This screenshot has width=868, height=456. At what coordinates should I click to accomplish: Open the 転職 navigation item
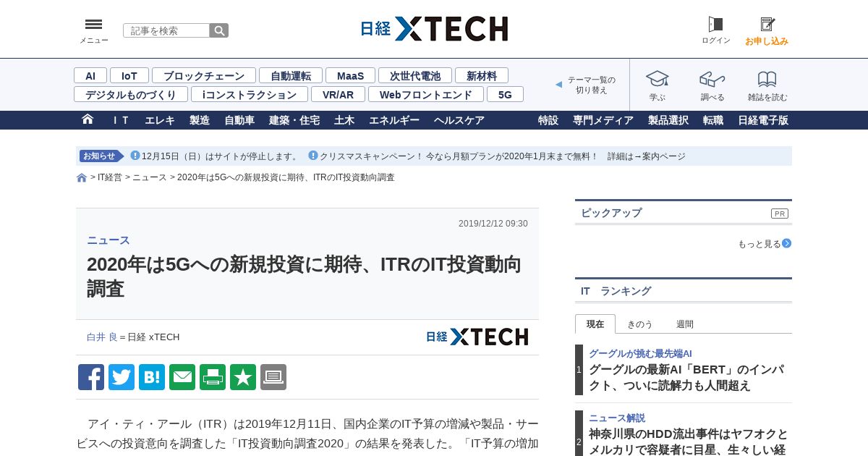click(x=713, y=120)
